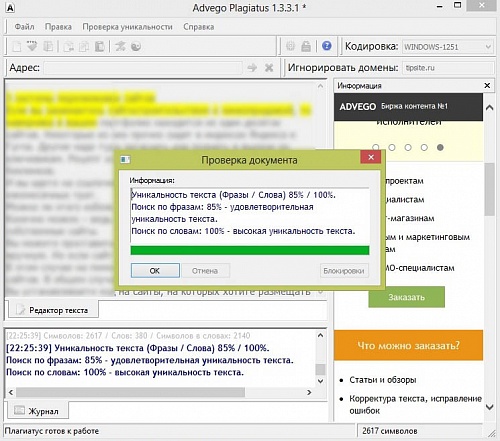Open the blue help question icon

click(327, 46)
